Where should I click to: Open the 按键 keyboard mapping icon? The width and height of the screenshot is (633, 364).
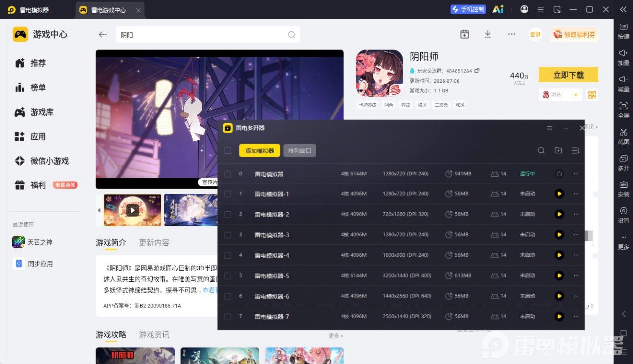pos(623,30)
